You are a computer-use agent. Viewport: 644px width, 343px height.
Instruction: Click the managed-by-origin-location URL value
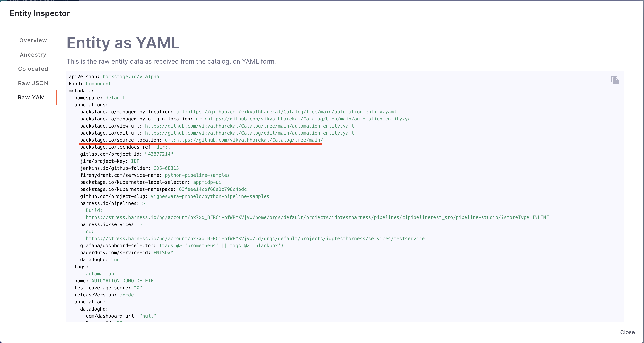pos(306,119)
